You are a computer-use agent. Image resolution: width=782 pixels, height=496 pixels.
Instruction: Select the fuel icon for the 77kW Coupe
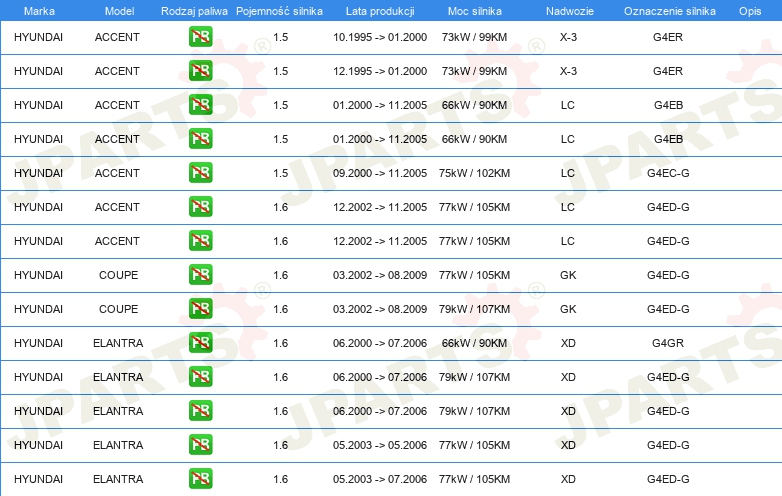(201, 275)
